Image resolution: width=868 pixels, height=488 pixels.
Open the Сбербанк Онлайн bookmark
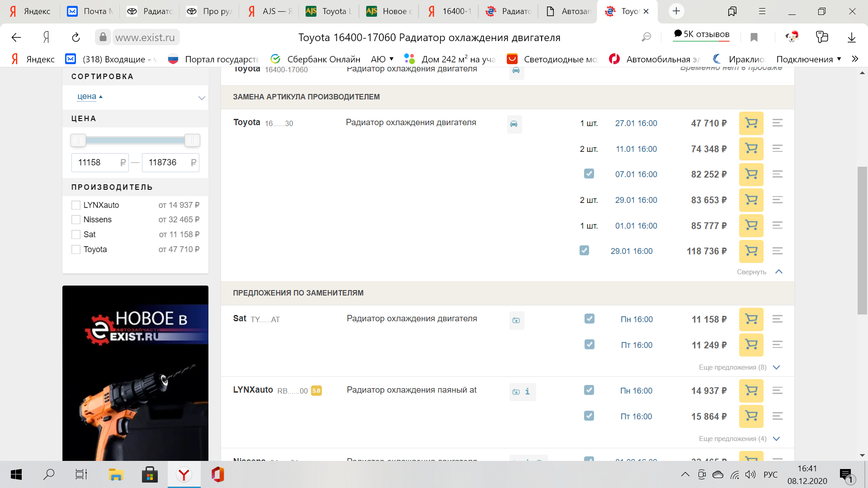316,59
